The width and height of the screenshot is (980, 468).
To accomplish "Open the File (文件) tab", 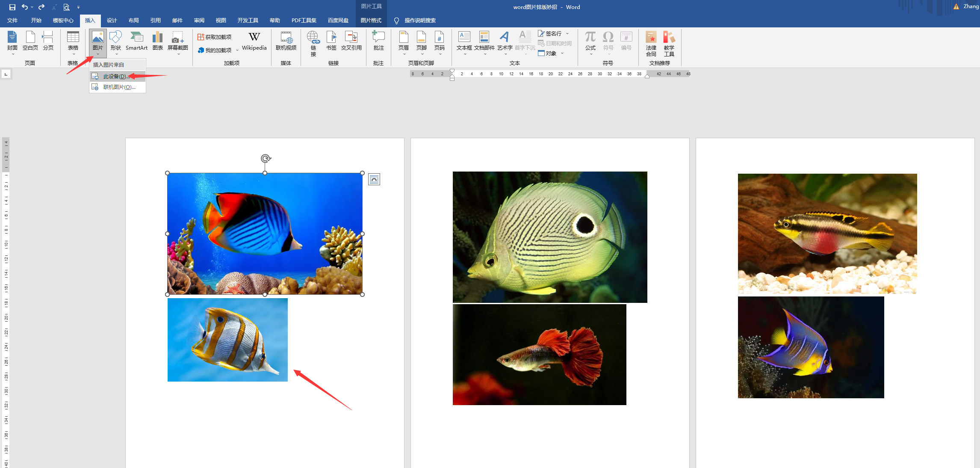I will (12, 21).
